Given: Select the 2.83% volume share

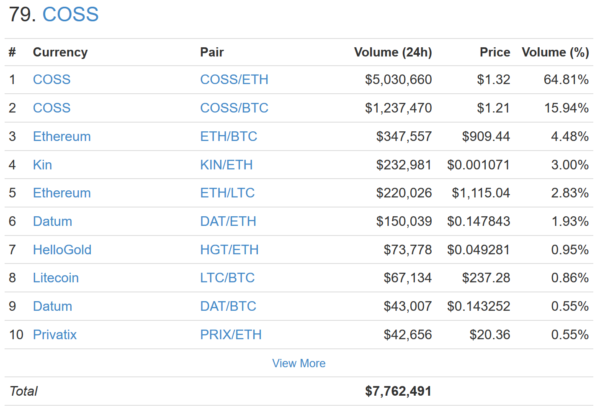Looking at the screenshot, I should [x=570, y=193].
